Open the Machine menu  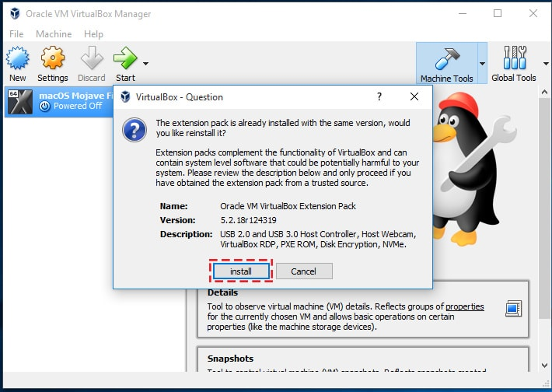click(x=54, y=34)
